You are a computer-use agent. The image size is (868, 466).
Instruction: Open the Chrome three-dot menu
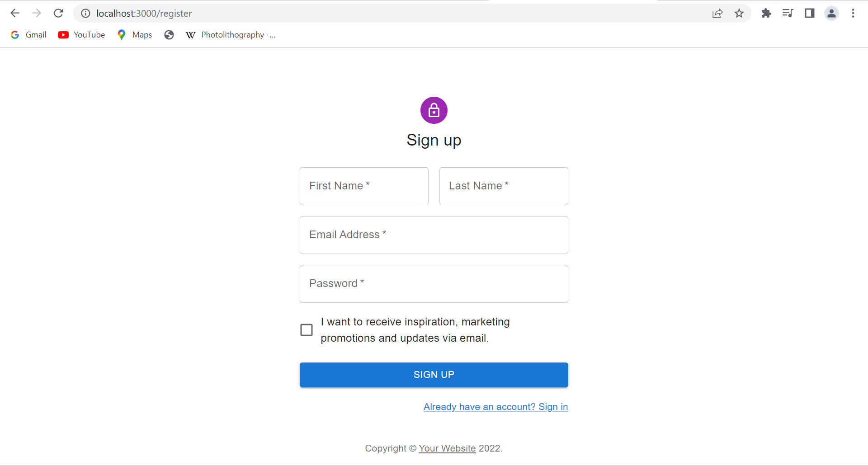click(x=854, y=13)
